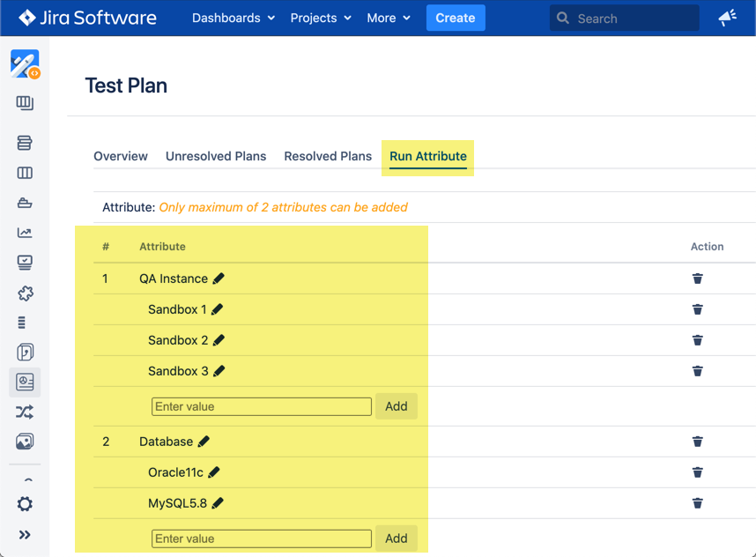Open the ship releases sidebar icon

(25, 203)
